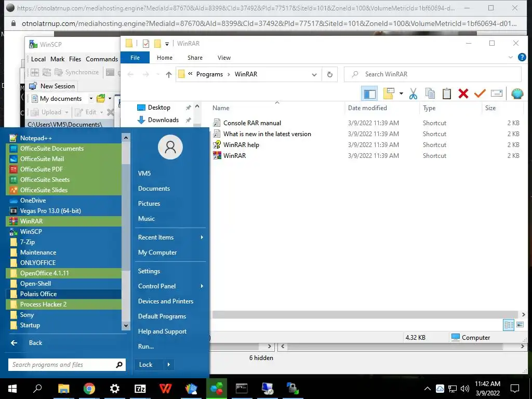
Task: Open the Commands menu in WinSCP
Action: [x=102, y=59]
